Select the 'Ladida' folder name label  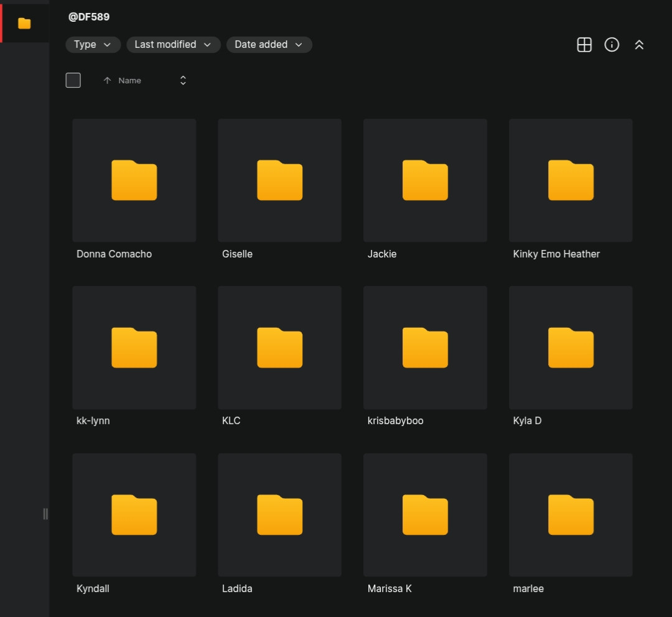point(237,589)
